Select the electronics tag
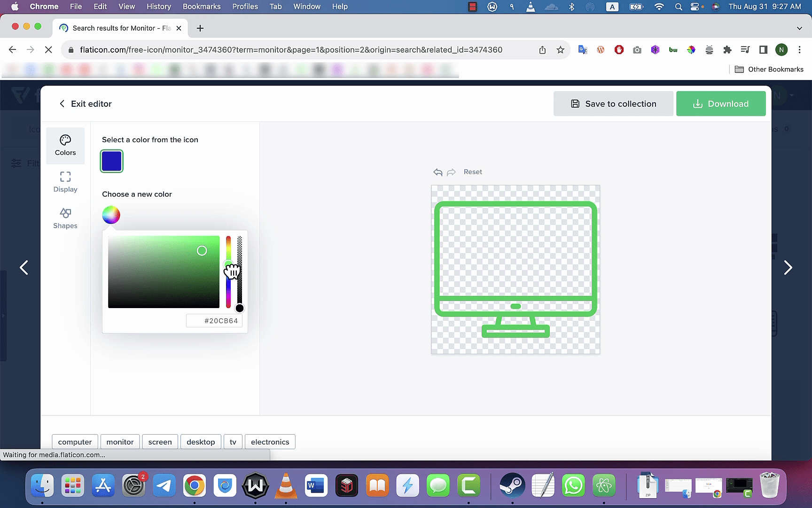 [270, 442]
